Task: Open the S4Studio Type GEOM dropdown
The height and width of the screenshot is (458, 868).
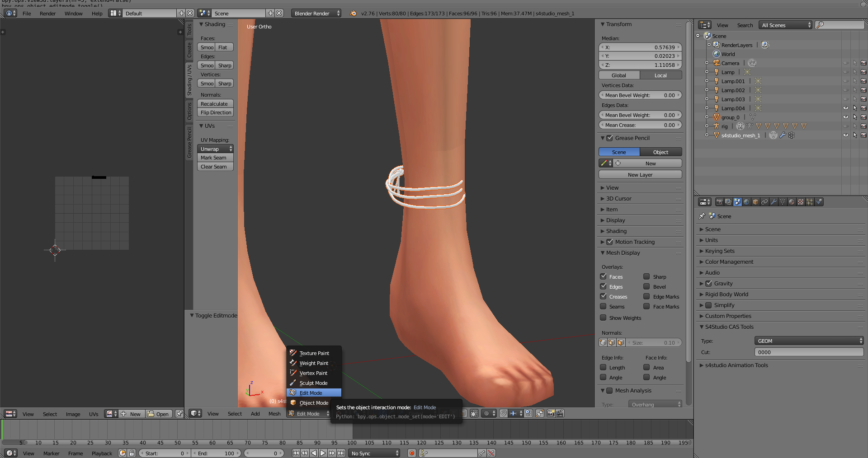Action: (x=809, y=341)
